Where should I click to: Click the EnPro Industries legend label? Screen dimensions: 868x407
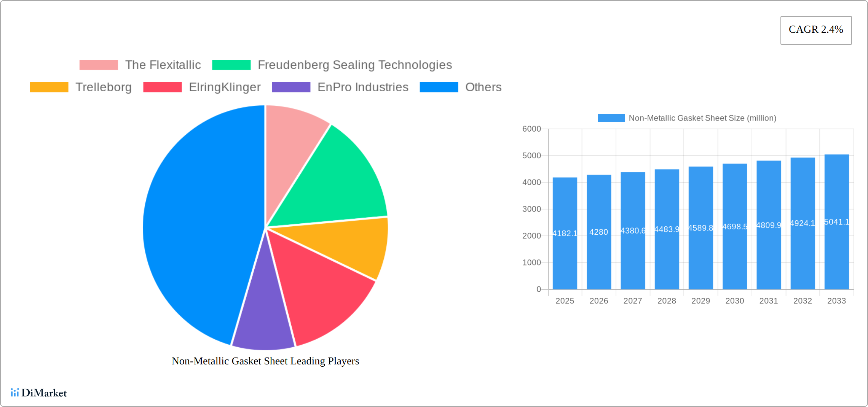point(362,87)
